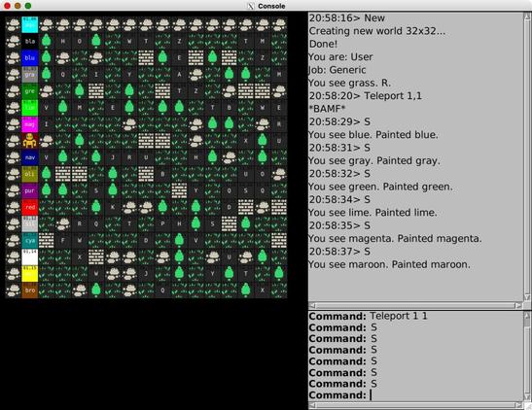This screenshot has height=410, width=532.
Task: Click the '*BAMF*' log line
Action: point(327,109)
